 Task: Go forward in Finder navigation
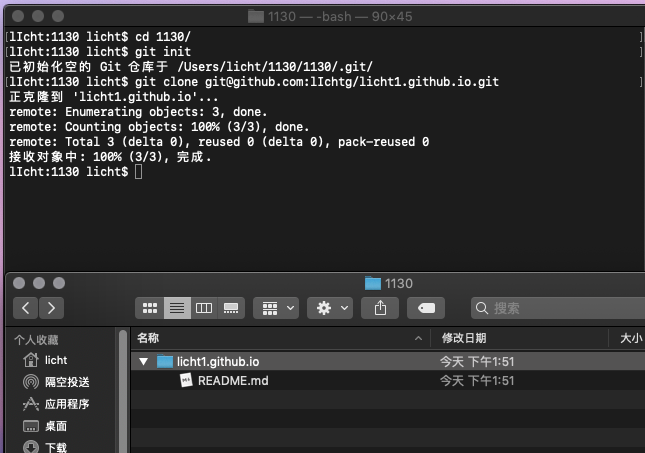(x=51, y=308)
